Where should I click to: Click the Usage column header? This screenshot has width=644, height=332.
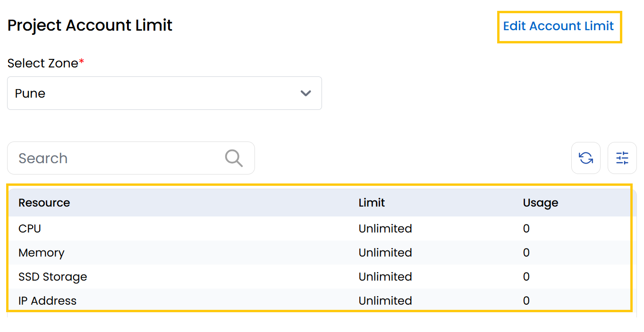pyautogui.click(x=540, y=202)
